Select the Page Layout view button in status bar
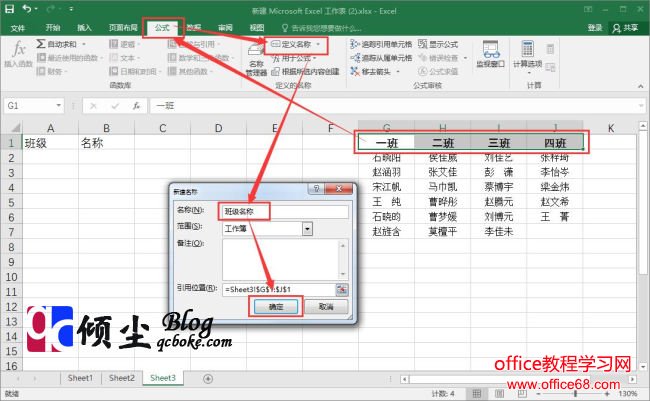The image size is (650, 401). [x=500, y=393]
